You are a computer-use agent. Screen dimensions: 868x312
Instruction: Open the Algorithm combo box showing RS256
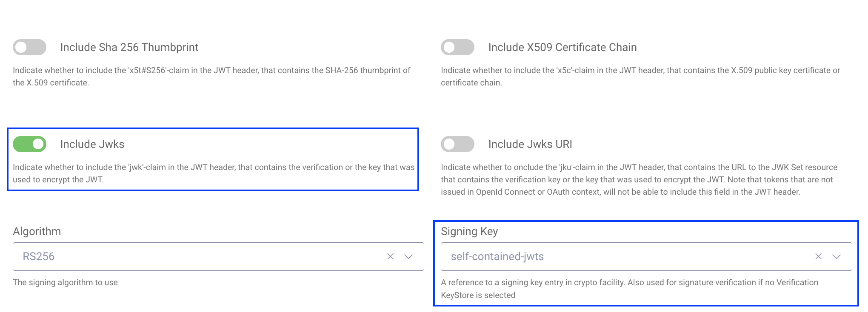(218, 256)
